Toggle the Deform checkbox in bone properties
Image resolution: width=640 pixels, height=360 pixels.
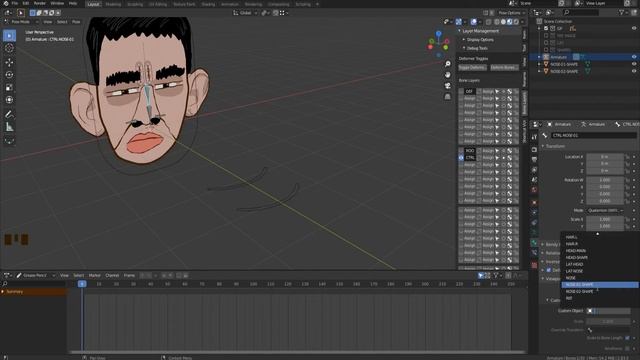(x=549, y=270)
